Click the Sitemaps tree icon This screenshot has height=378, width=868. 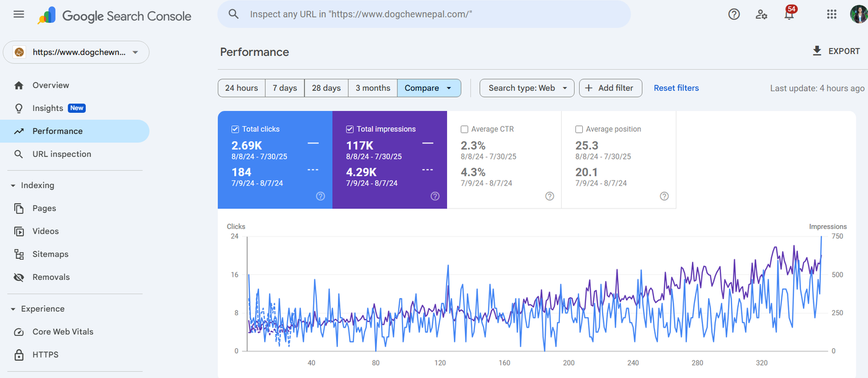(x=19, y=254)
